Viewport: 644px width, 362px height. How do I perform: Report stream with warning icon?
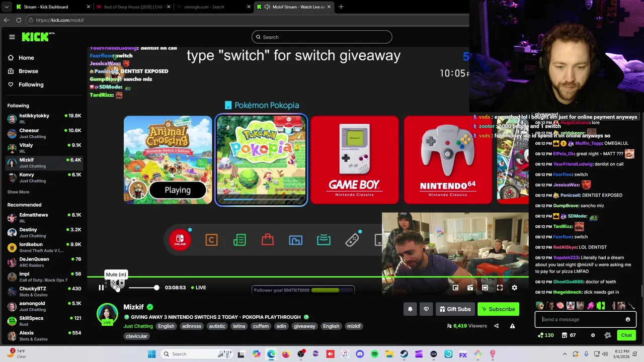(x=512, y=326)
